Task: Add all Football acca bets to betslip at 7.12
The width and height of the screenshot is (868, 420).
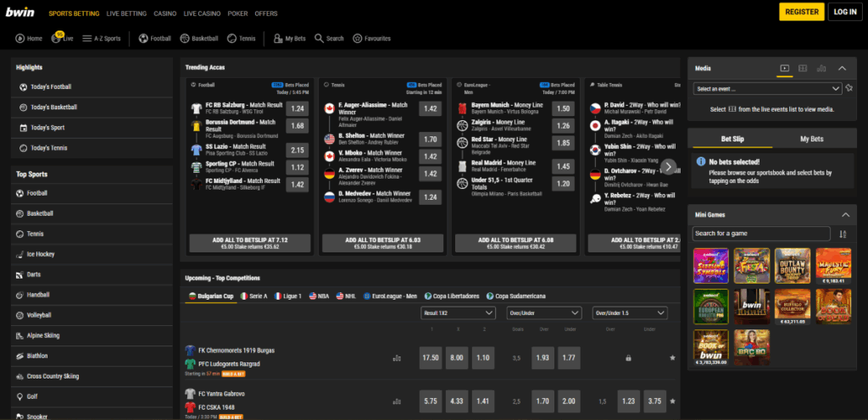Action: 248,244
